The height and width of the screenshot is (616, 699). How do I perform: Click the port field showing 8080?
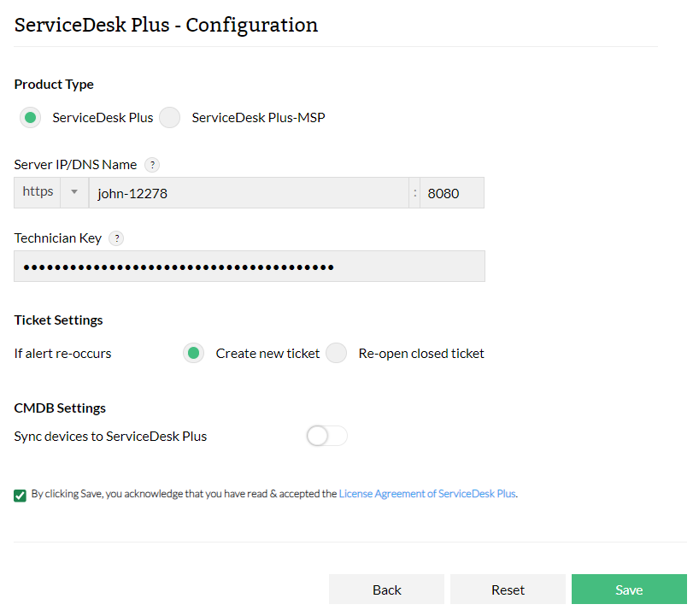[x=451, y=193]
